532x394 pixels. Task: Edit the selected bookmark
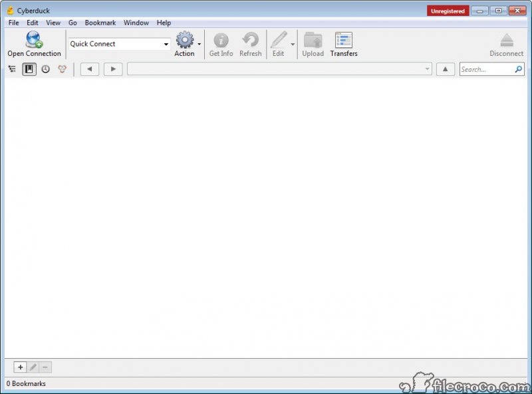click(33, 367)
